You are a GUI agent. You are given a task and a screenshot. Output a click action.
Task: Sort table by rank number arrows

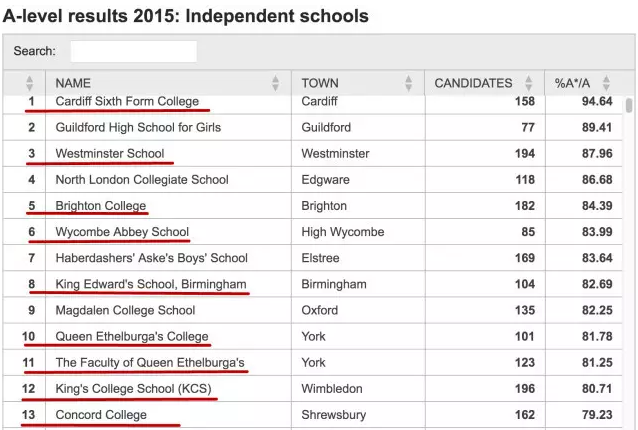tap(29, 83)
